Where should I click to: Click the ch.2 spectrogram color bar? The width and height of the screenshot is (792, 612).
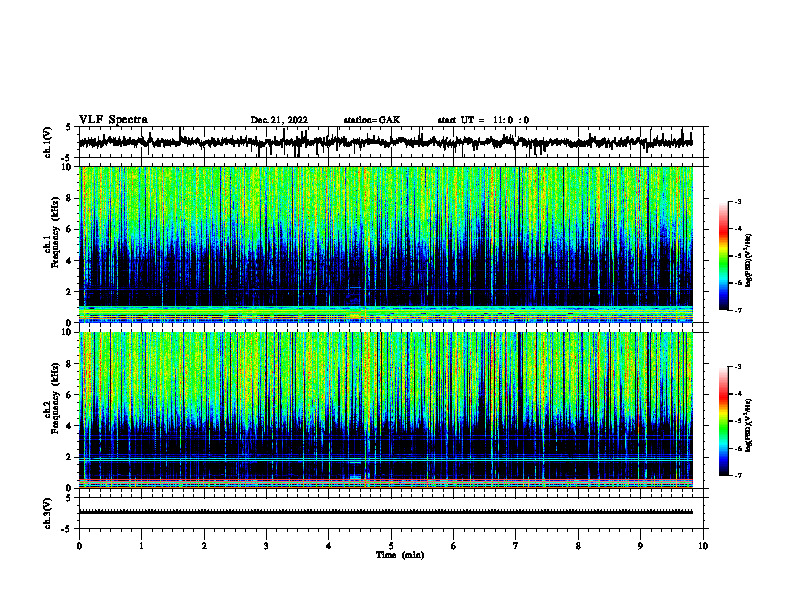[724, 421]
